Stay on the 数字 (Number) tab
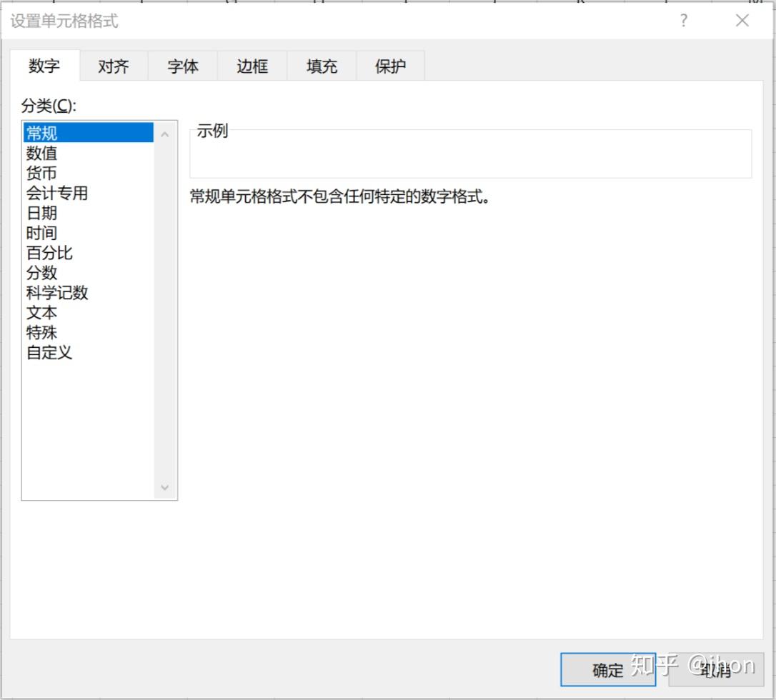776x700 pixels. 44,66
